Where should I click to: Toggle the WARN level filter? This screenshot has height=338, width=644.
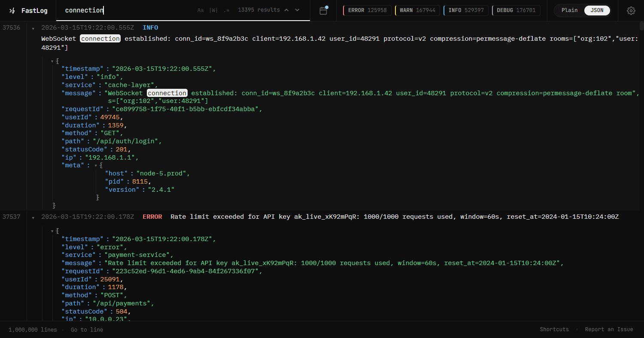pyautogui.click(x=417, y=10)
